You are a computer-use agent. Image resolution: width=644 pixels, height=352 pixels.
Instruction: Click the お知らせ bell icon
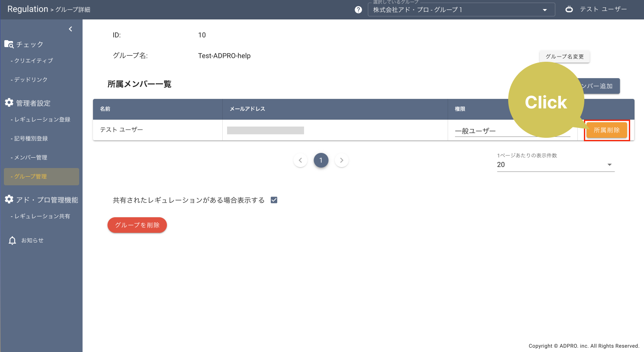point(13,241)
